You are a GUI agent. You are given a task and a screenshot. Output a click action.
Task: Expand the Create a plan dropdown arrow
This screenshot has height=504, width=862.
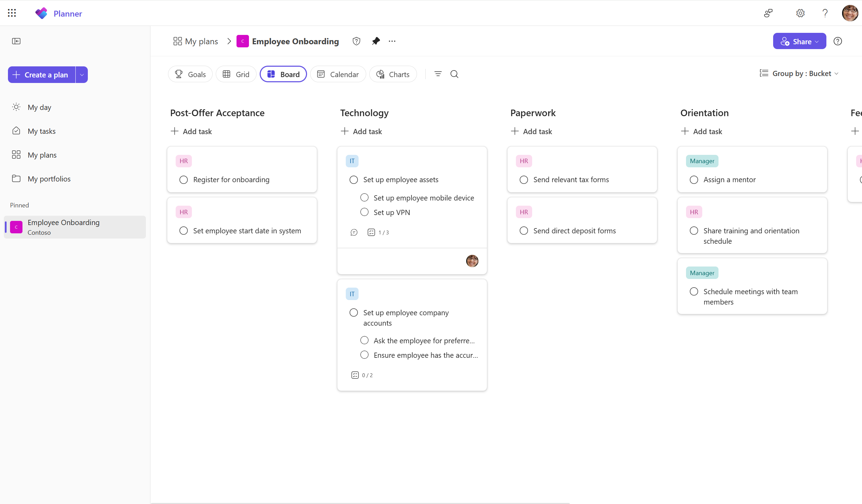click(x=81, y=74)
